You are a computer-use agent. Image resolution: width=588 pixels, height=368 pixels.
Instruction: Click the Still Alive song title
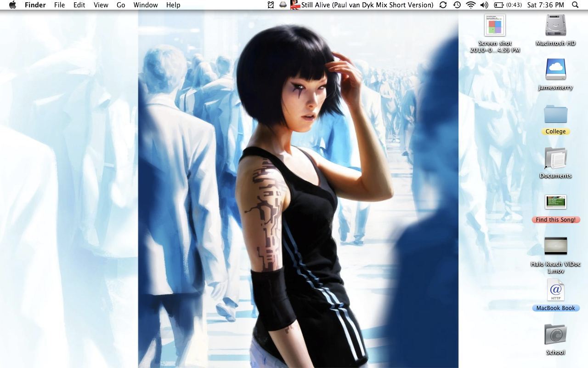[x=367, y=5]
